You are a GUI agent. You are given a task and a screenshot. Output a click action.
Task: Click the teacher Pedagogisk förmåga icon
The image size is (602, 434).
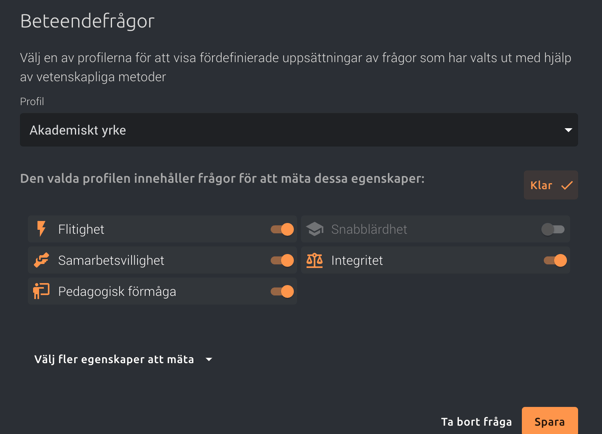(x=41, y=291)
